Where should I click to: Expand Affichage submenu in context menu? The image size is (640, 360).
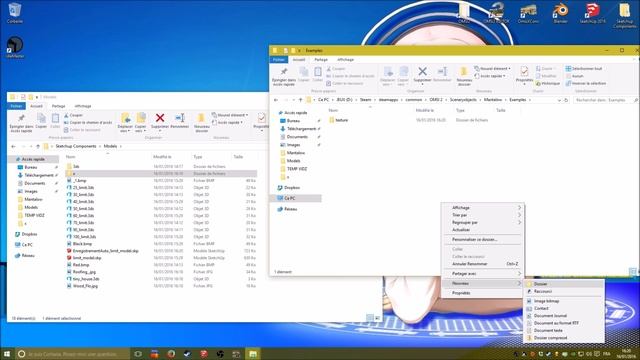point(482,208)
